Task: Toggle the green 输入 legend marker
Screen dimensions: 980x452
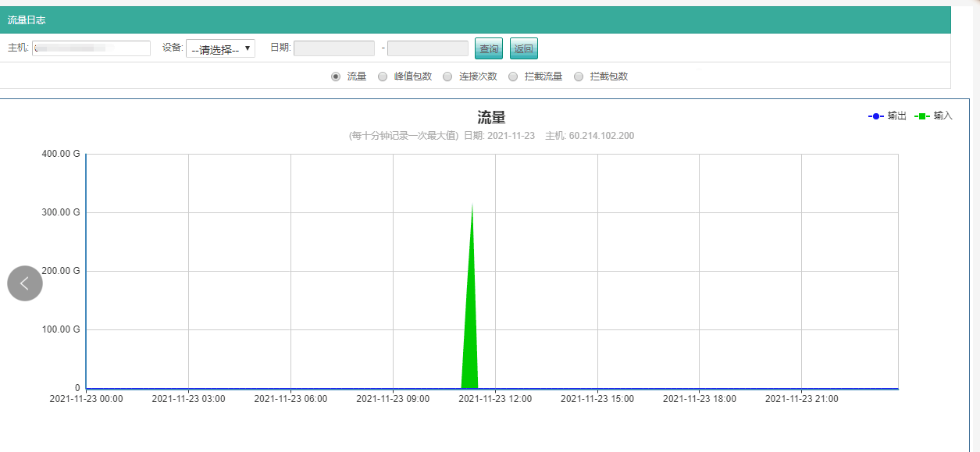Action: [922, 116]
